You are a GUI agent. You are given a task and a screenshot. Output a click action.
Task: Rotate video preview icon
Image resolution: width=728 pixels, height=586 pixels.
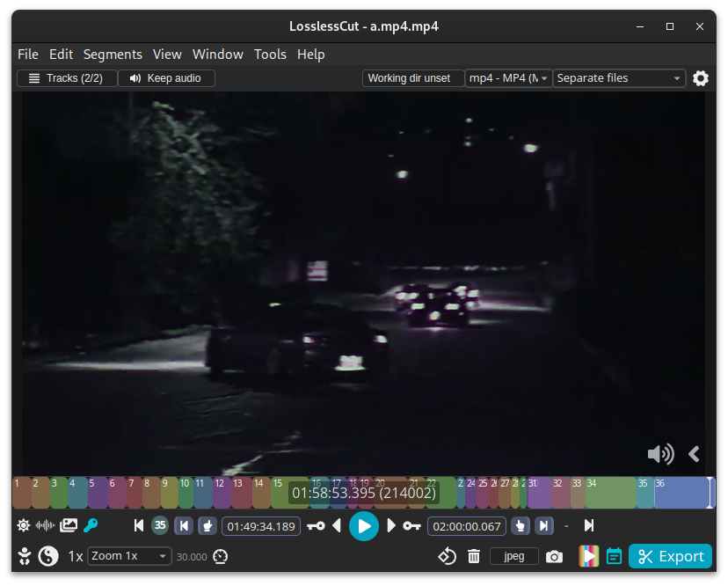[448, 556]
